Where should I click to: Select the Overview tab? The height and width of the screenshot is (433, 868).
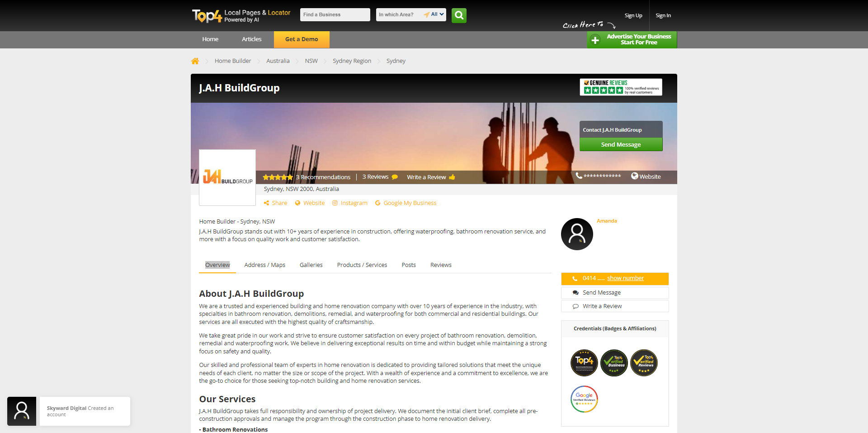pos(217,265)
